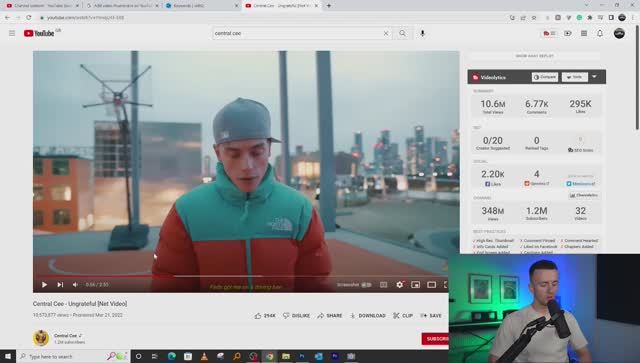
Task: Open a new Chrome tab
Action: (329, 6)
